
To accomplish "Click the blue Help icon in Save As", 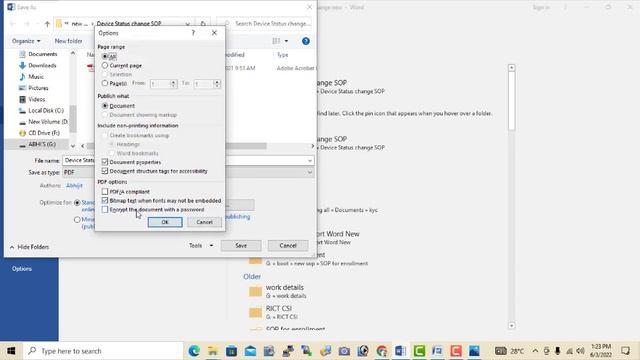I will coord(306,41).
